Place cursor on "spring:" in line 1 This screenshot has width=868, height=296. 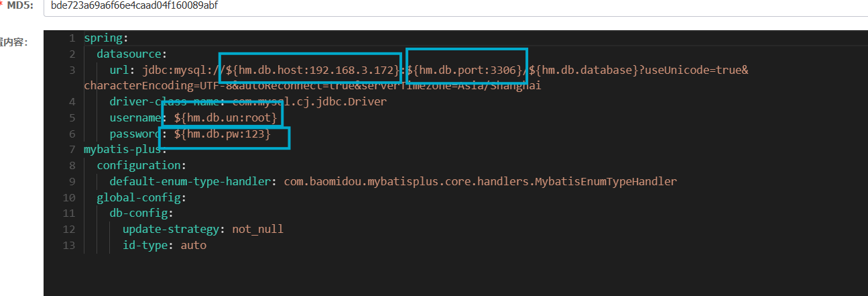(x=106, y=38)
